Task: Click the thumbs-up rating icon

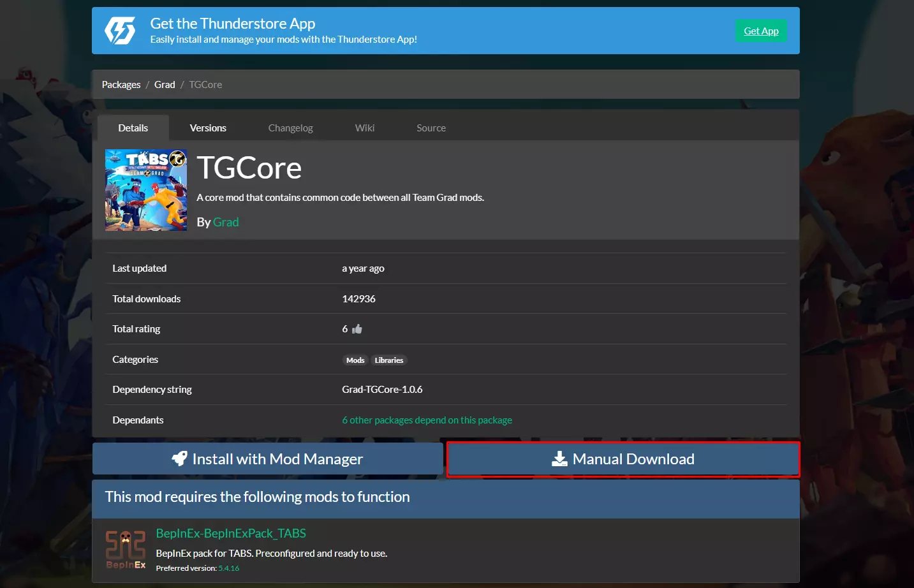Action: [x=357, y=329]
